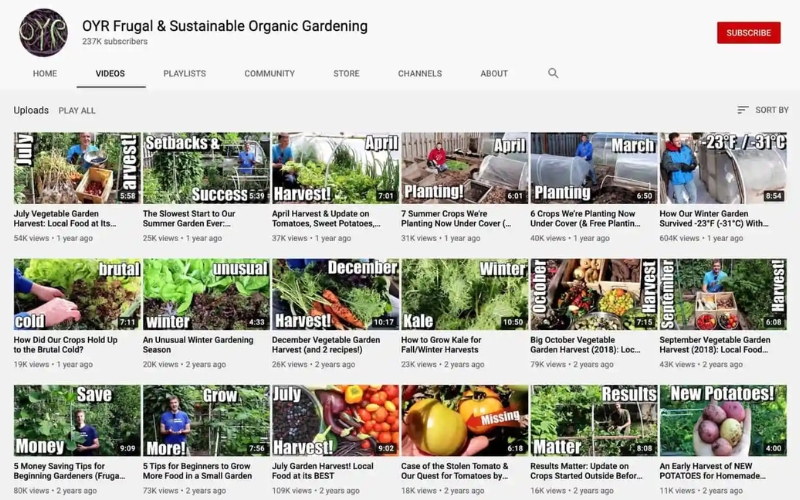
Task: Open the Community tab
Action: click(x=269, y=73)
